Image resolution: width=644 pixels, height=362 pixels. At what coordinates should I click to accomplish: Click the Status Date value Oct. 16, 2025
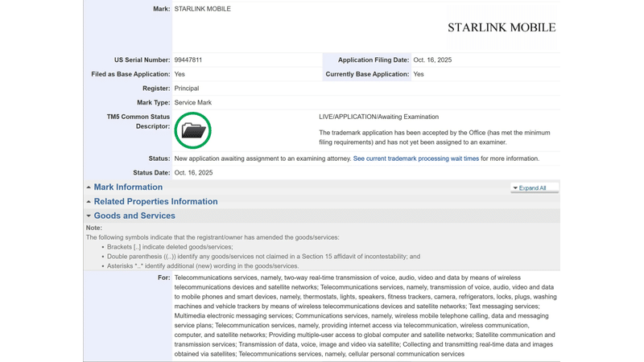click(x=193, y=173)
